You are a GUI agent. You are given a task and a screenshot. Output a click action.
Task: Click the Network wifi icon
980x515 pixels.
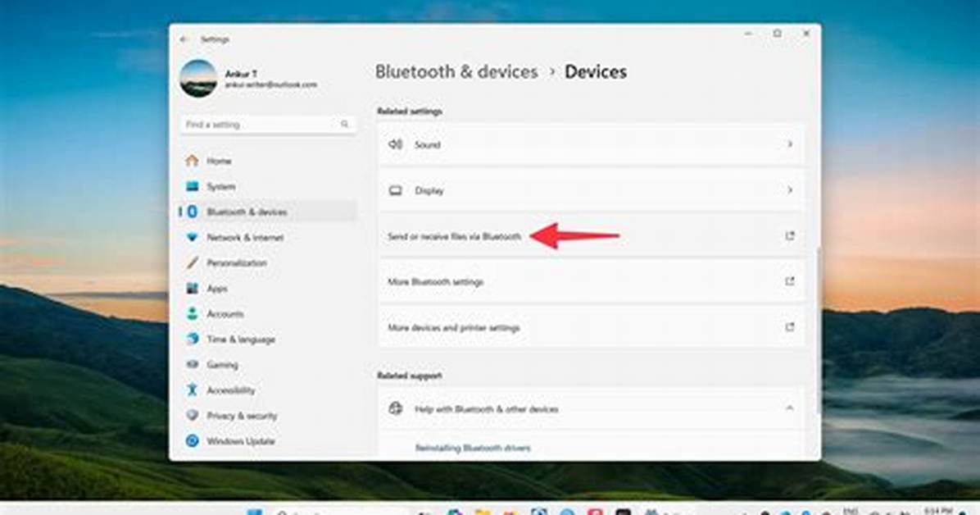pos(193,238)
